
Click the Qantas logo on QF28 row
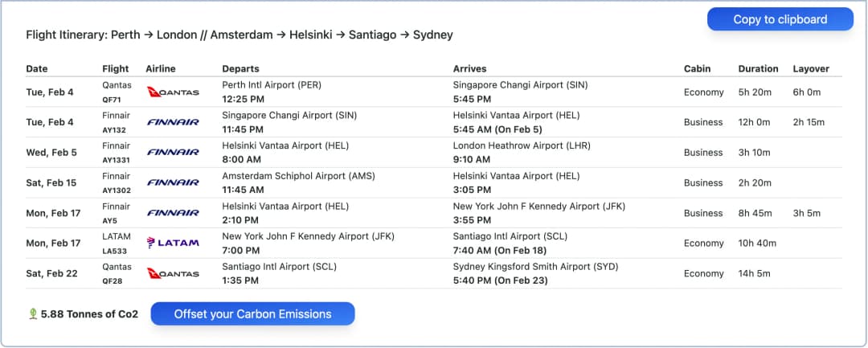(173, 273)
